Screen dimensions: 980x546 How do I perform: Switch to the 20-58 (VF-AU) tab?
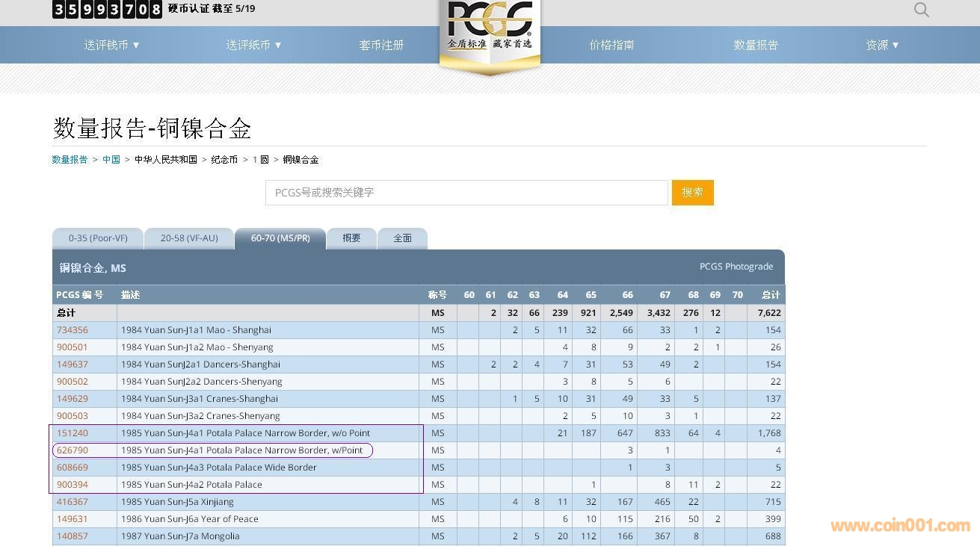[189, 238]
